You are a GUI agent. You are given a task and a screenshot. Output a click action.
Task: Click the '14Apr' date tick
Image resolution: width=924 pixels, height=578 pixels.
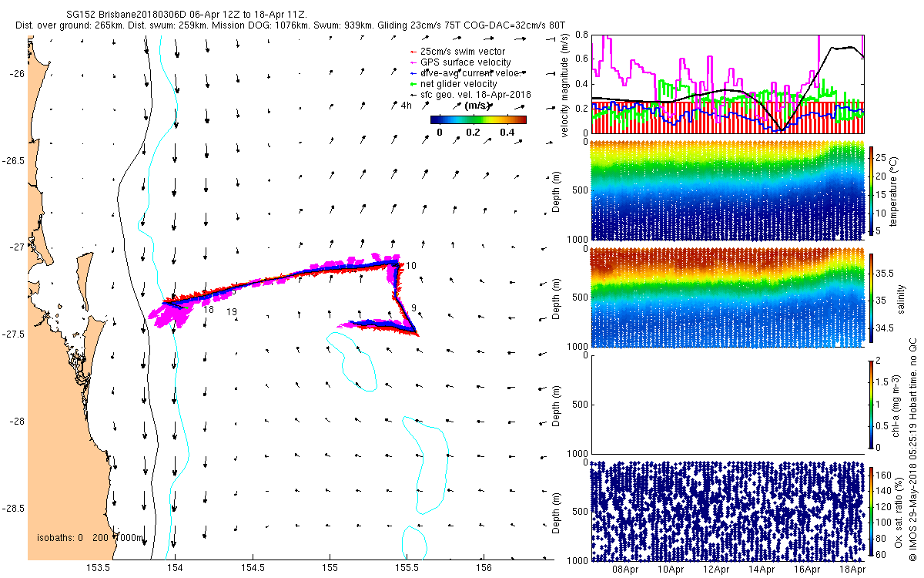pos(762,570)
